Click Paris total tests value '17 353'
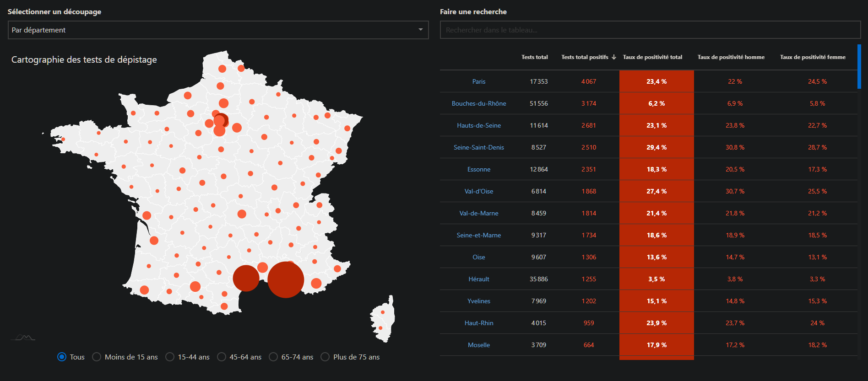This screenshot has height=381, width=868. (539, 81)
